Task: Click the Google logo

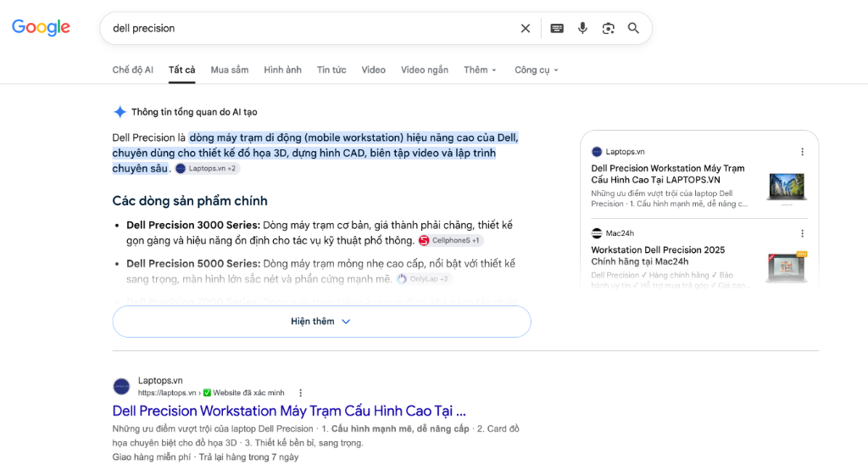Action: [41, 27]
